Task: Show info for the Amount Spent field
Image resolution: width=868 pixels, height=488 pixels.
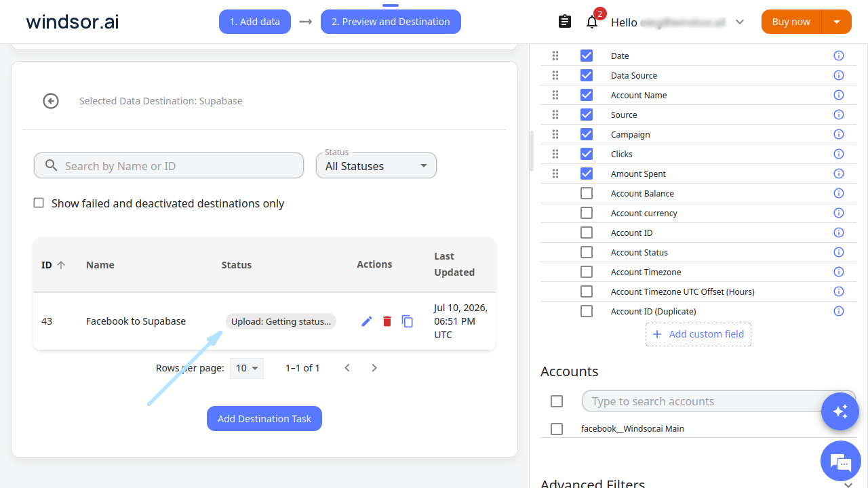Action: pos(839,174)
